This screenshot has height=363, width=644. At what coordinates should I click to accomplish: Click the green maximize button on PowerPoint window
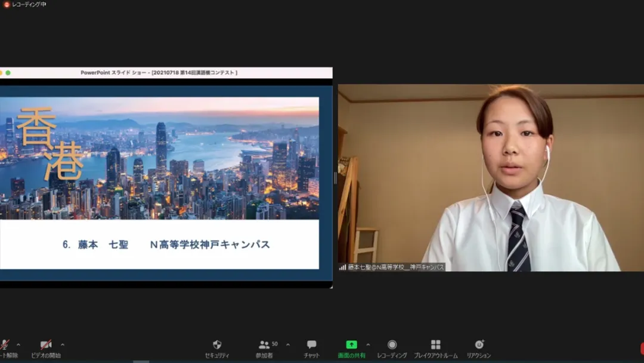8,73
